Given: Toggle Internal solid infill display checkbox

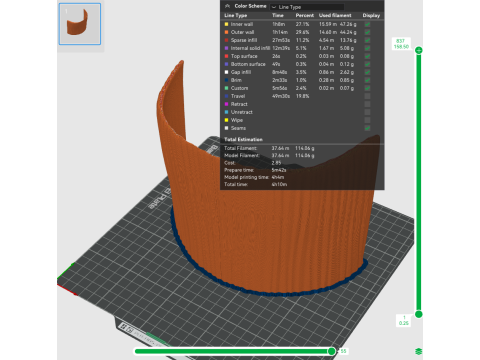Looking at the screenshot, I should point(367,48).
